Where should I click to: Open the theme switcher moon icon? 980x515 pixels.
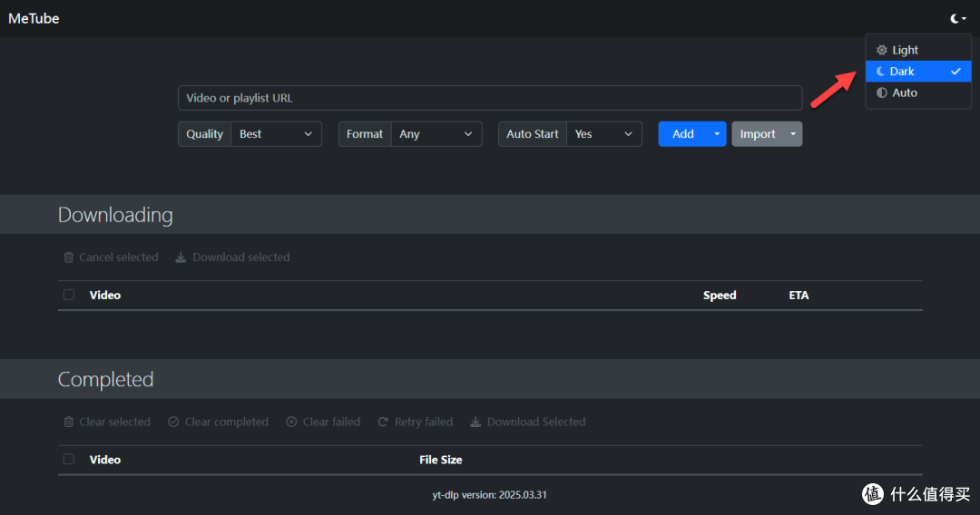[x=958, y=19]
